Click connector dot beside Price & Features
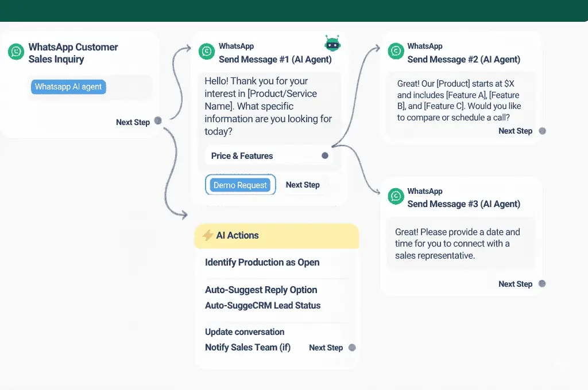 pyautogui.click(x=325, y=156)
